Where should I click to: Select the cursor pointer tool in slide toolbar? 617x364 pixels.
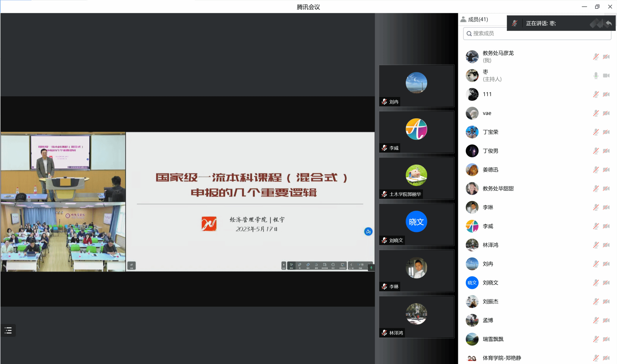tap(291, 265)
